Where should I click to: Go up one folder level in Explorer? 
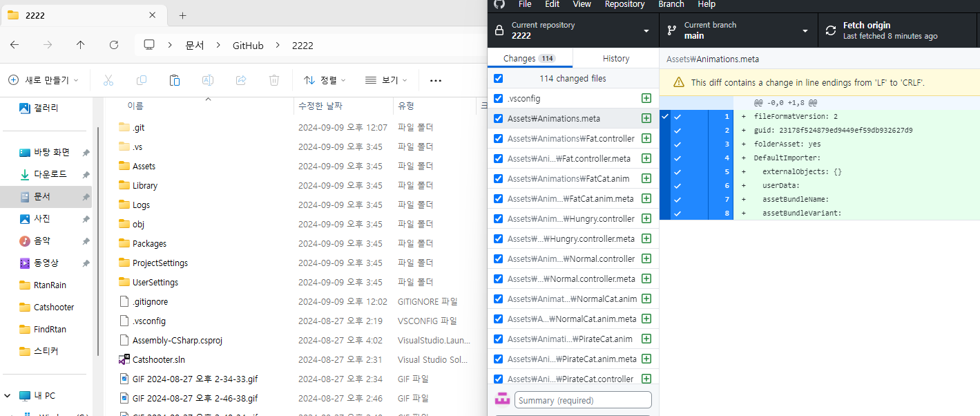pyautogui.click(x=81, y=45)
